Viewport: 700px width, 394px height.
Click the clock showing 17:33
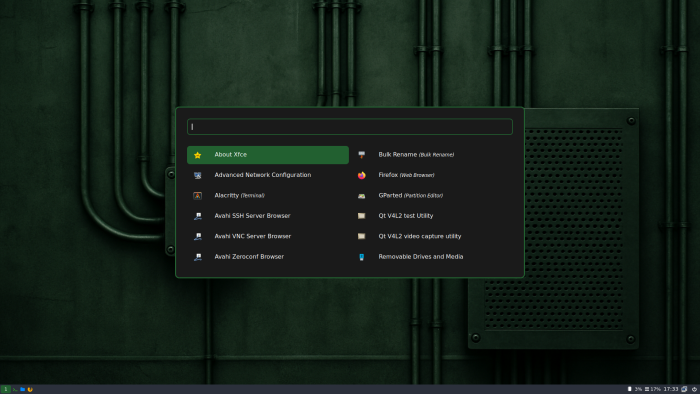[x=671, y=390]
